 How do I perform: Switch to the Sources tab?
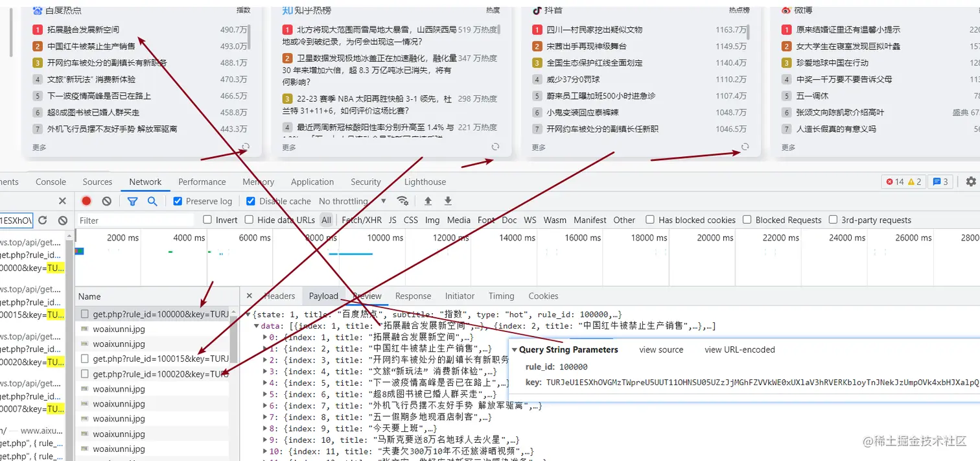tap(97, 182)
